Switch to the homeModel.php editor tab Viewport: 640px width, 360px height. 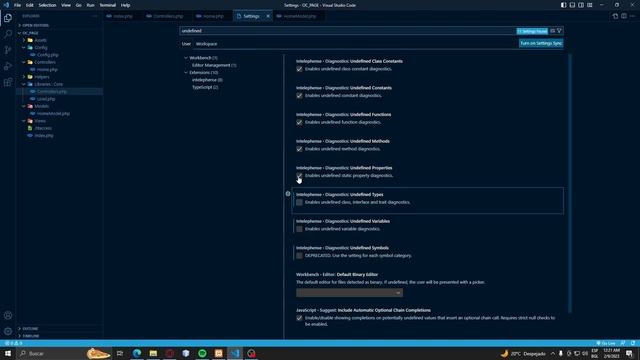pos(299,16)
